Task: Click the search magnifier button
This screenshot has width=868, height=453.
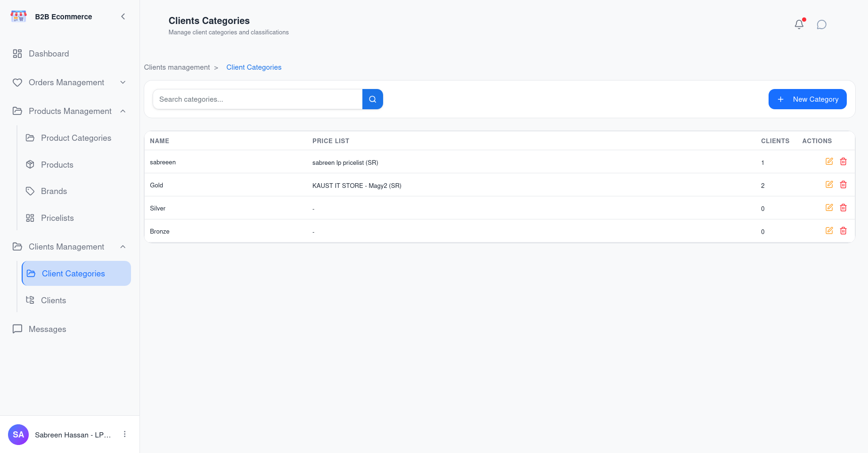Action: (x=373, y=99)
